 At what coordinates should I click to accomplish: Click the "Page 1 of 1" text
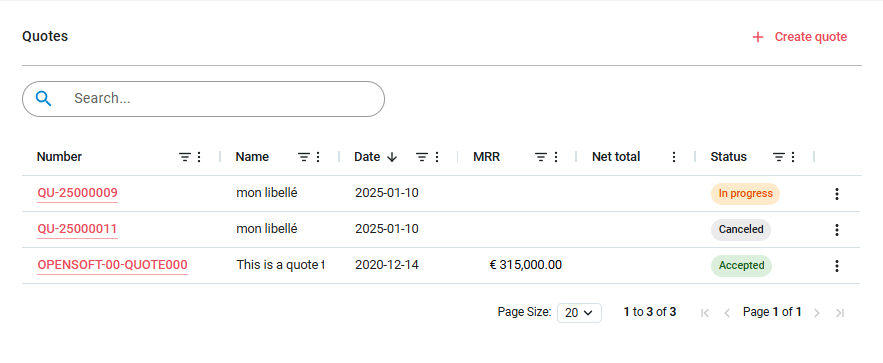click(772, 312)
